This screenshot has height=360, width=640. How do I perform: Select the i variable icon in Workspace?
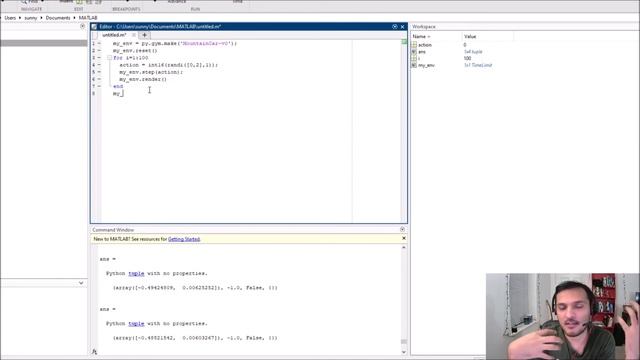(414, 58)
